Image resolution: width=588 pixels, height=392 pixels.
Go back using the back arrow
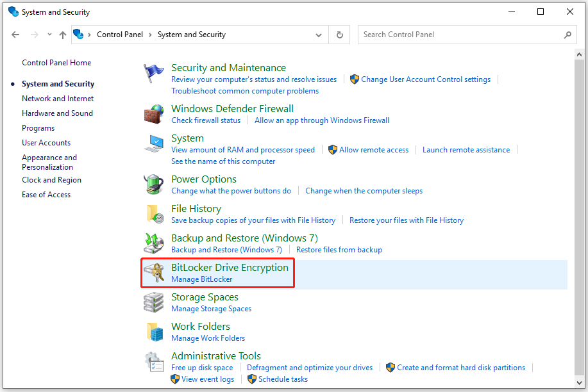[15, 35]
